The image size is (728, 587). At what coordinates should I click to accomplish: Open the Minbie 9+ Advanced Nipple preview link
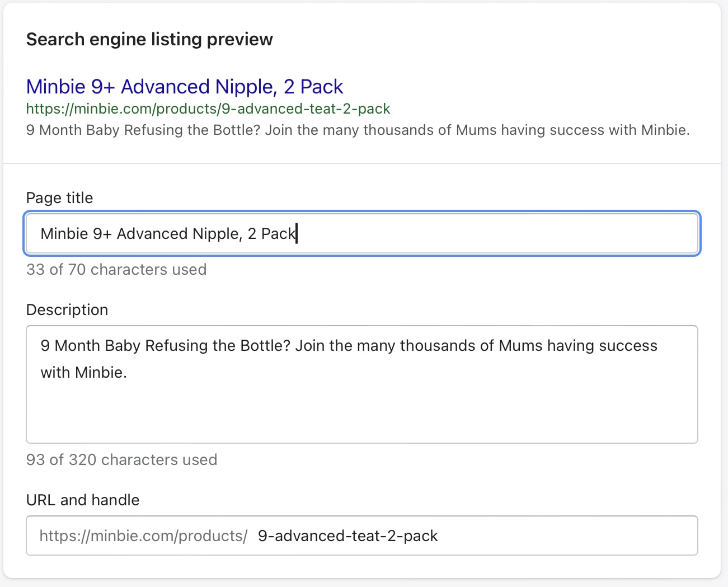click(x=185, y=87)
